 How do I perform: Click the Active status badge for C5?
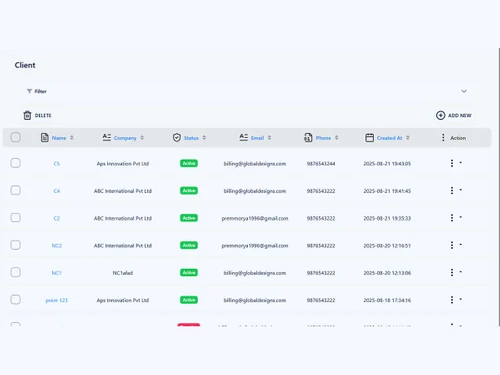pyautogui.click(x=189, y=163)
